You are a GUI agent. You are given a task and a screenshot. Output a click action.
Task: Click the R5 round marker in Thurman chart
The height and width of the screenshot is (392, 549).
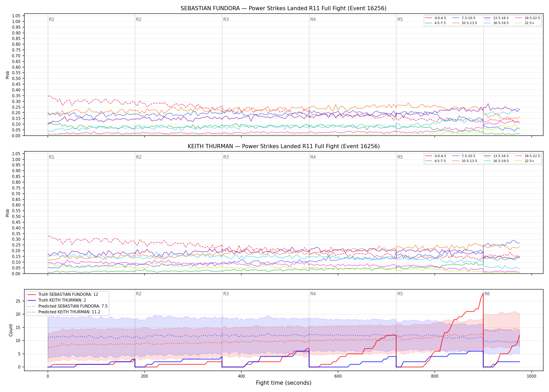(400, 157)
